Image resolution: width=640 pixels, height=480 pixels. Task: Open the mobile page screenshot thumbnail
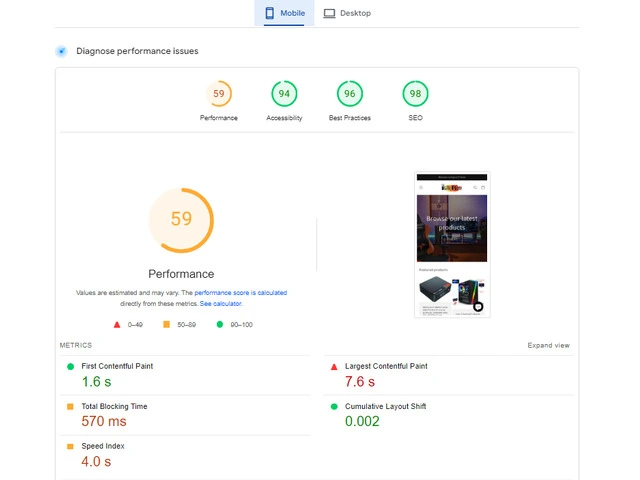pos(452,244)
